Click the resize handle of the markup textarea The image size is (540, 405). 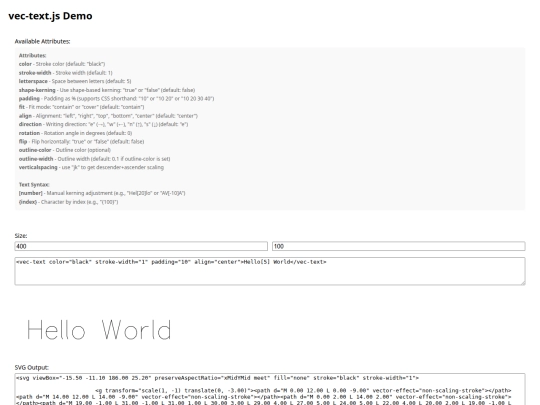coord(523,282)
